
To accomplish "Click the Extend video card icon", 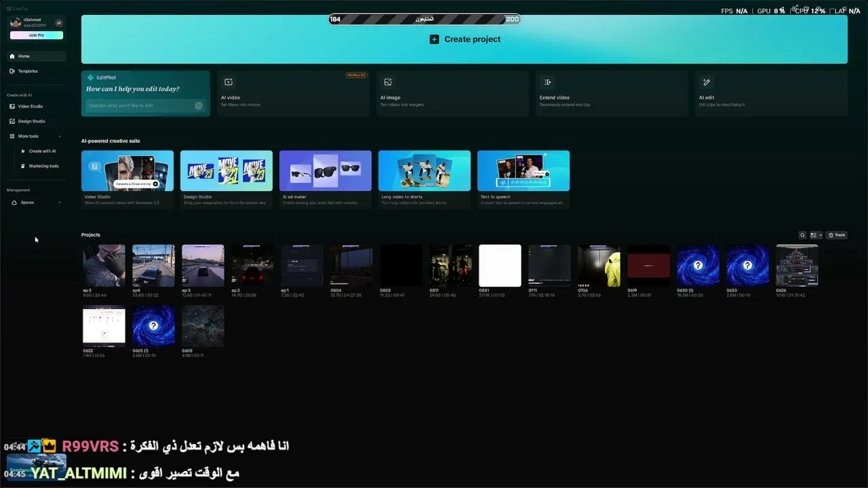I will click(547, 82).
